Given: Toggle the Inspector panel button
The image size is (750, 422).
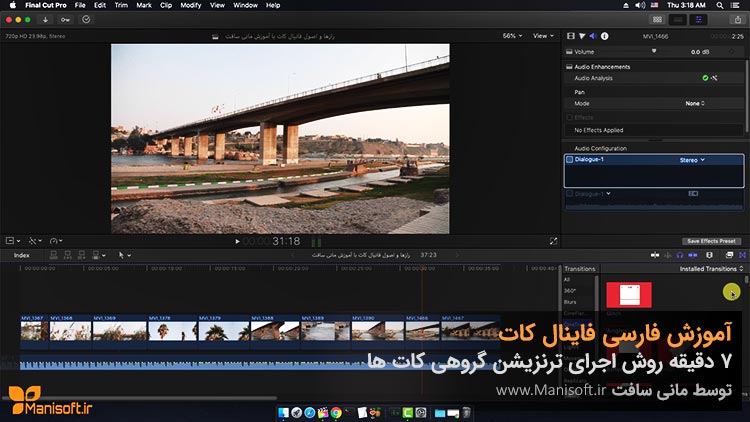Looking at the screenshot, I should [x=698, y=20].
